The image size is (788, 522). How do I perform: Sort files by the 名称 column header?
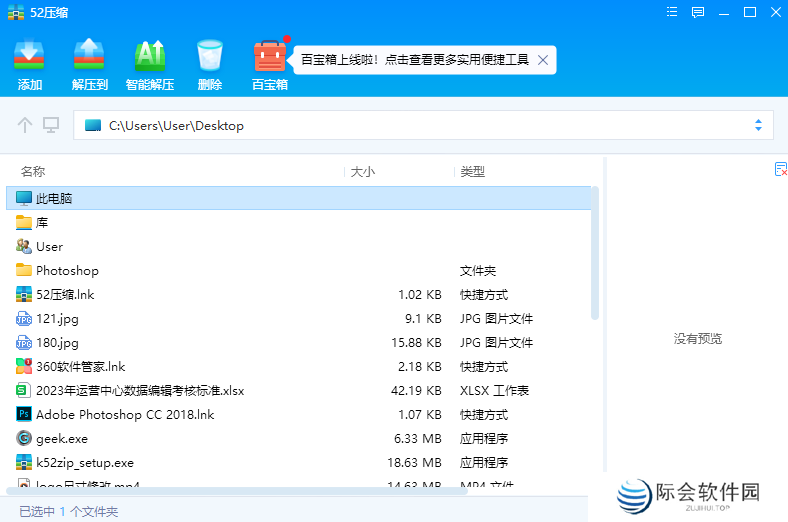pos(33,172)
